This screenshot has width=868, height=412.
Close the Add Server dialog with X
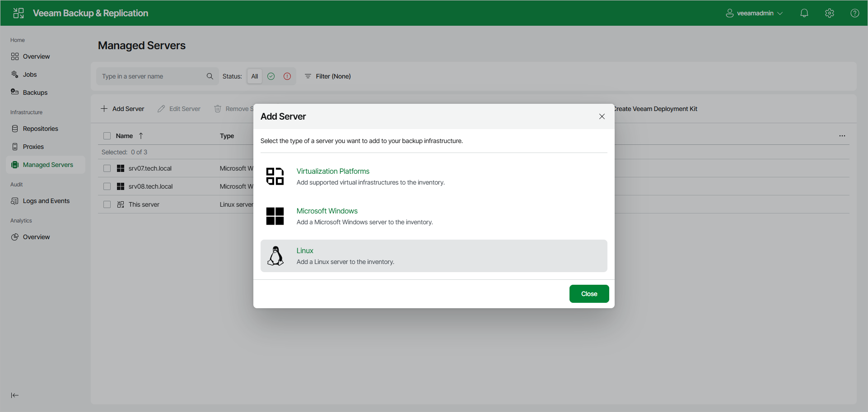coord(602,116)
